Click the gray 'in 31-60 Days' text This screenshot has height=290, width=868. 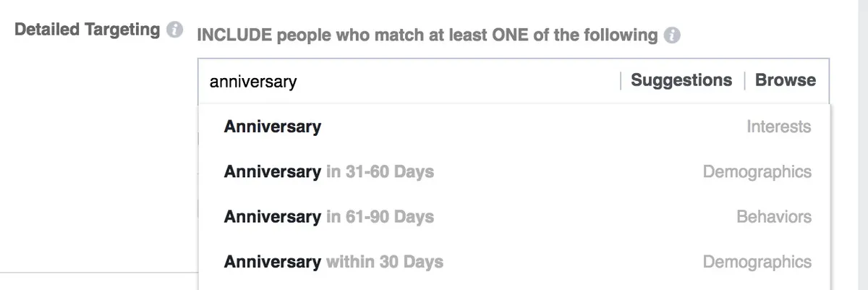[380, 172]
